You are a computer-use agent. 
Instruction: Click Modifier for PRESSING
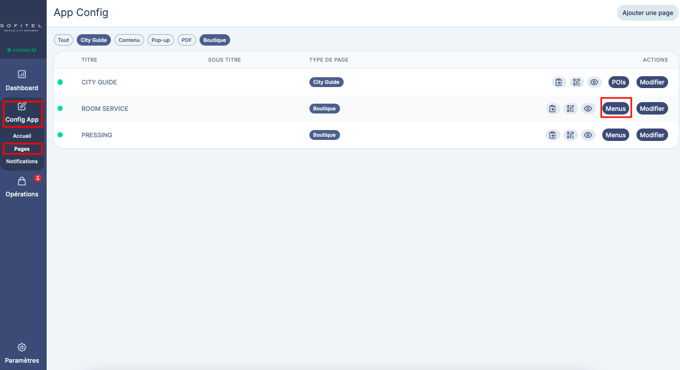coord(652,135)
